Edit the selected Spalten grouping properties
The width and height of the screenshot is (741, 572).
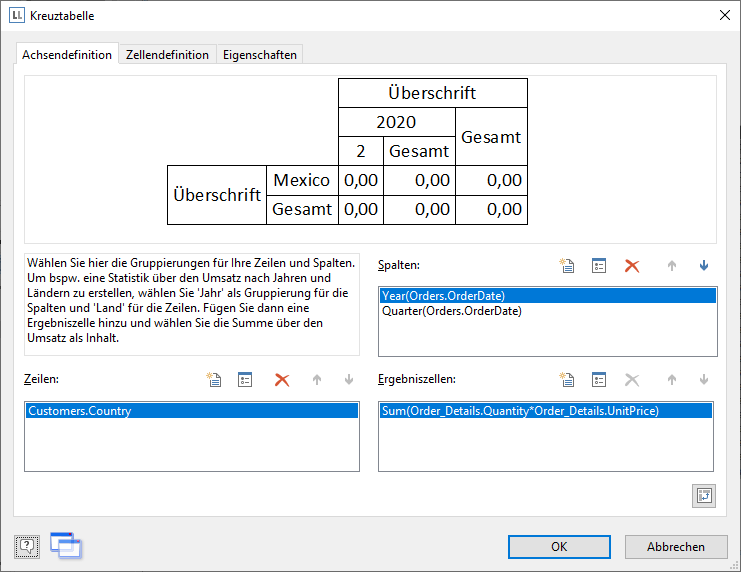point(599,266)
